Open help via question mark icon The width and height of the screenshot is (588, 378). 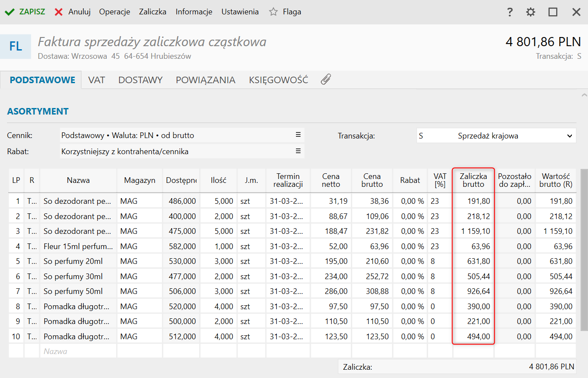coord(510,12)
